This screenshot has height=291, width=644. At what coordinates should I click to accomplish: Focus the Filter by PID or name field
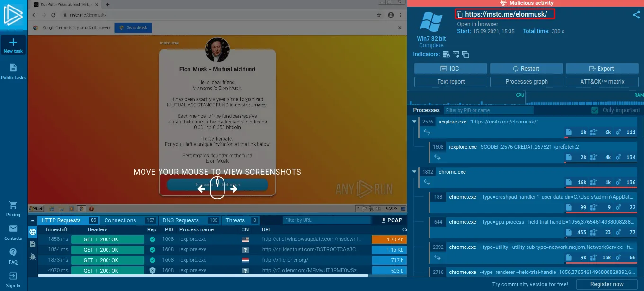(x=488, y=110)
